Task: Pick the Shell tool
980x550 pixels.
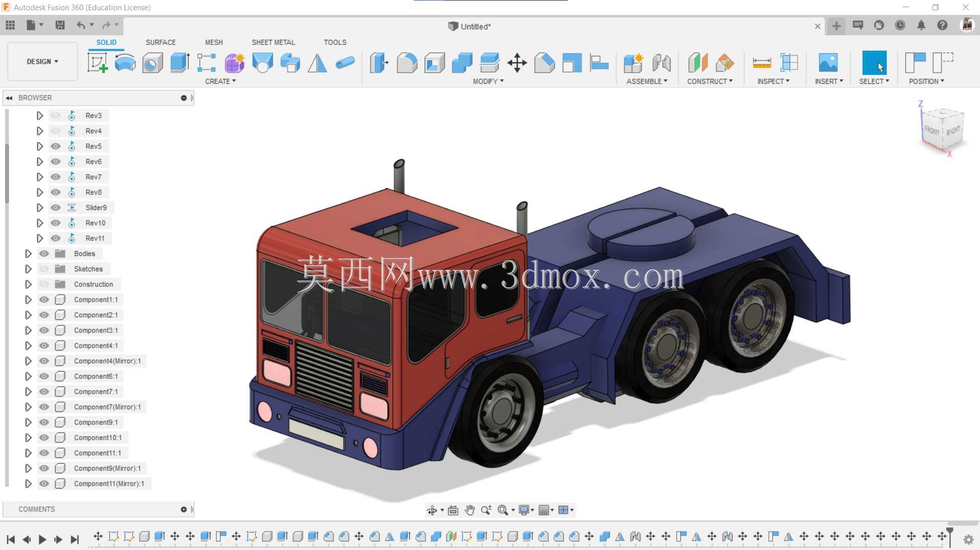Action: tap(434, 63)
